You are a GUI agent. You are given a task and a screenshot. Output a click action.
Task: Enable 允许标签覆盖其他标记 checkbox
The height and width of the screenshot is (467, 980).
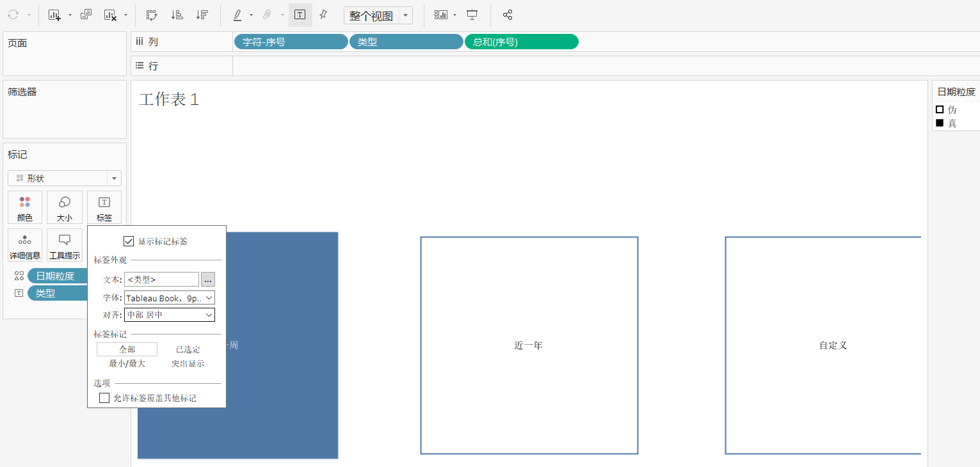tap(104, 398)
